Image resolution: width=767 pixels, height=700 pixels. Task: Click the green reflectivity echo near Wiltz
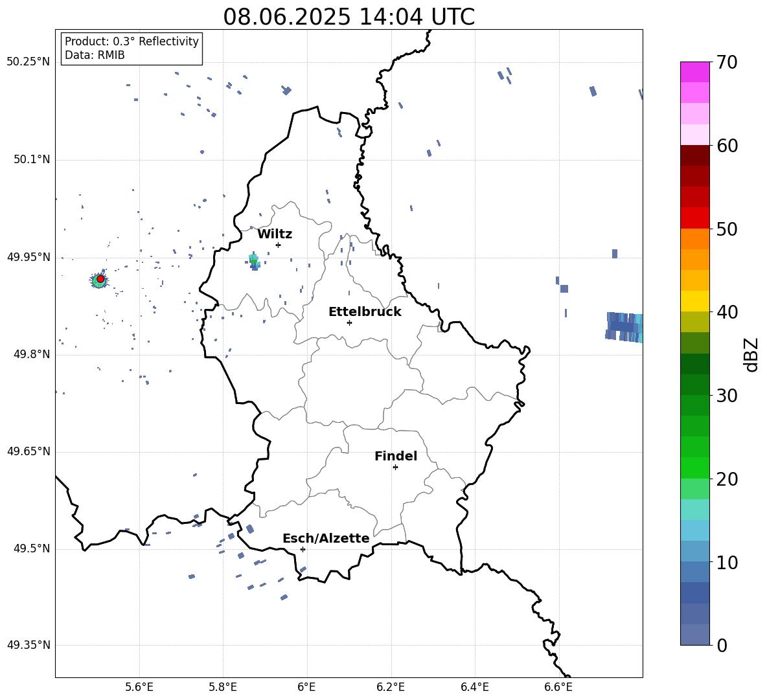pos(253,260)
